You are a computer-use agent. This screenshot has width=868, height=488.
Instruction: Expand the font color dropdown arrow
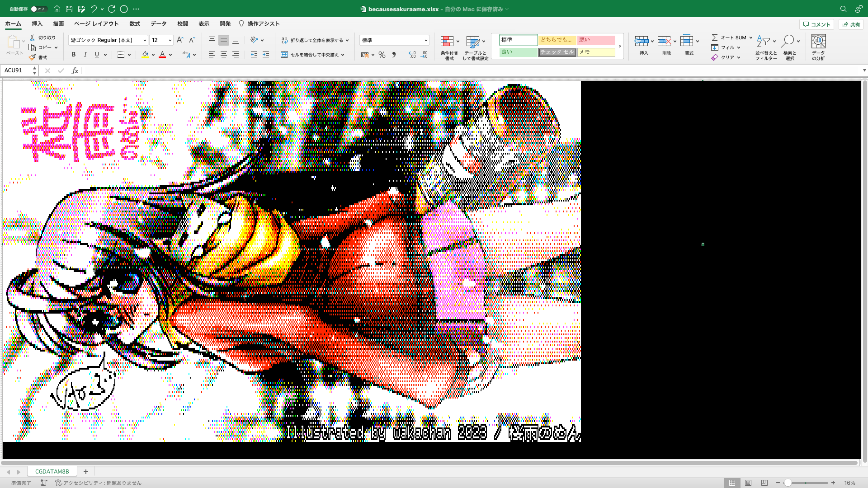click(170, 55)
